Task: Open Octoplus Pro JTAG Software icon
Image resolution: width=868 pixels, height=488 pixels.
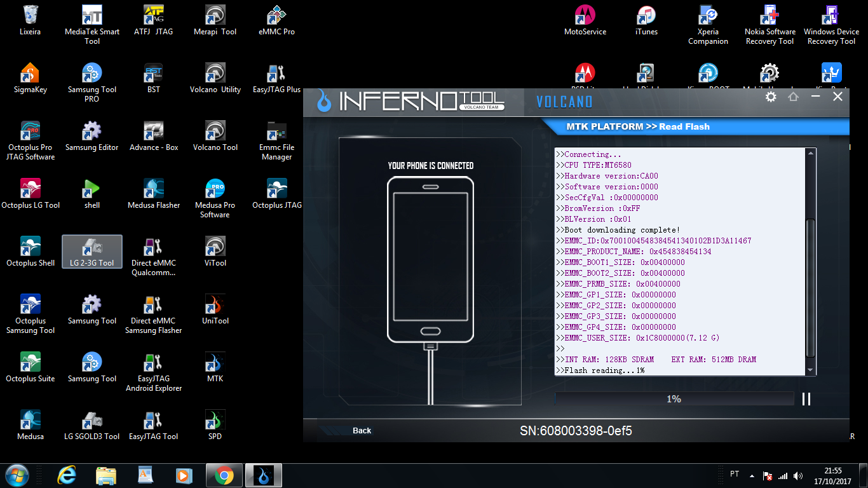Action: [x=30, y=140]
